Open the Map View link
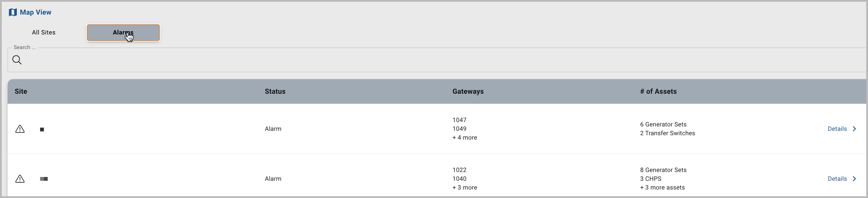The height and width of the screenshot is (198, 868). coord(35,13)
